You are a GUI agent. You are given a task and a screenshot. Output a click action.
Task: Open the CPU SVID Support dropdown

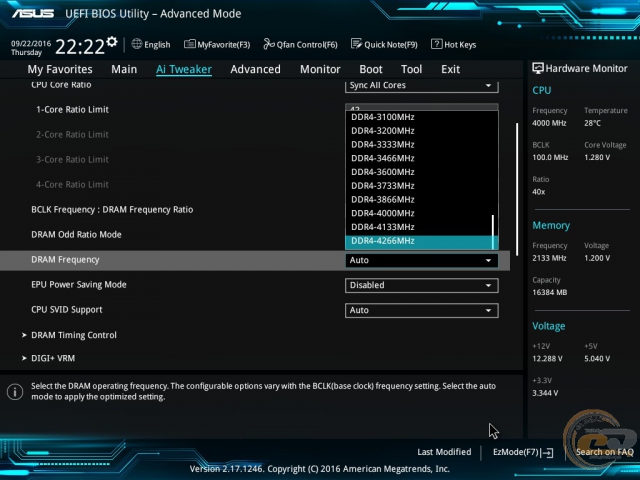422,310
